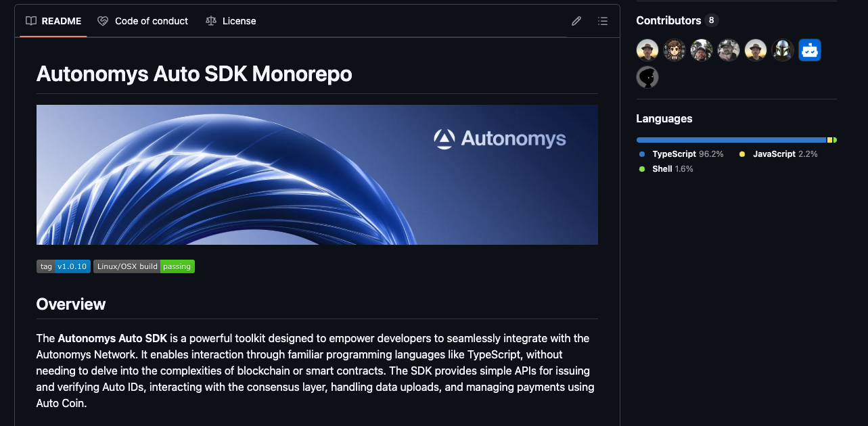Click the Linux/OSX build passing badge
The height and width of the screenshot is (426, 868).
144,266
